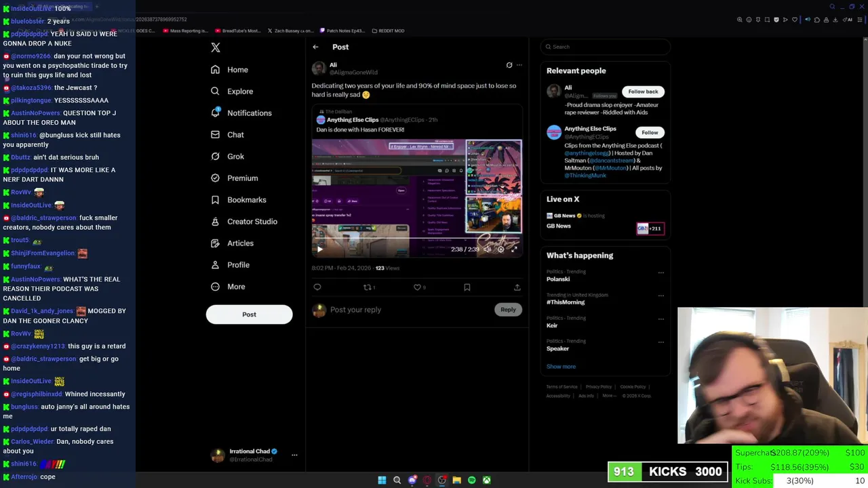Open the Privacy Policy footer link
The height and width of the screenshot is (488, 868).
point(599,387)
